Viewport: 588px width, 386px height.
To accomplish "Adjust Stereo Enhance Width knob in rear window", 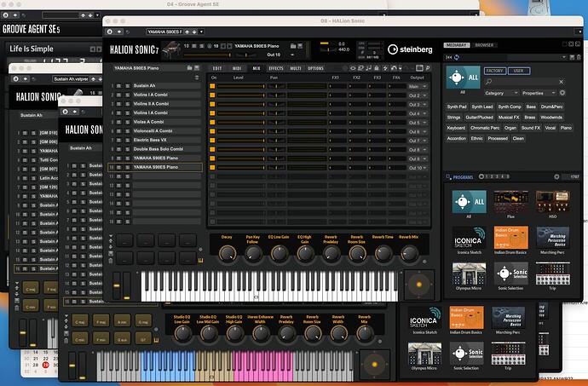I will [261, 333].
